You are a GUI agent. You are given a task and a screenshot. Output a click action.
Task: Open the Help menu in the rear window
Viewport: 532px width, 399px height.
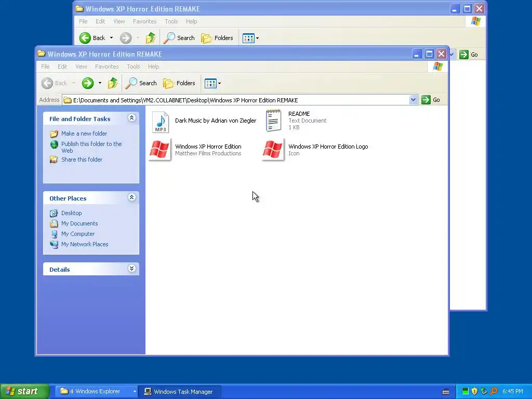point(191,21)
